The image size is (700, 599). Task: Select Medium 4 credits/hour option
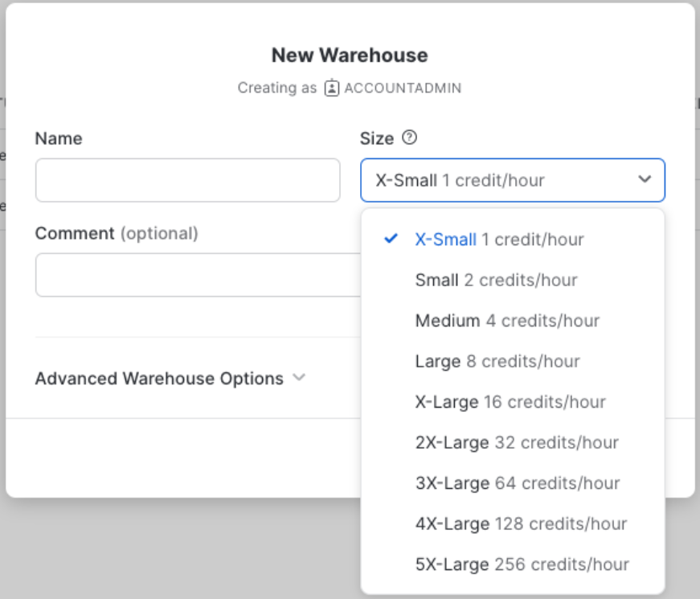pos(506,321)
